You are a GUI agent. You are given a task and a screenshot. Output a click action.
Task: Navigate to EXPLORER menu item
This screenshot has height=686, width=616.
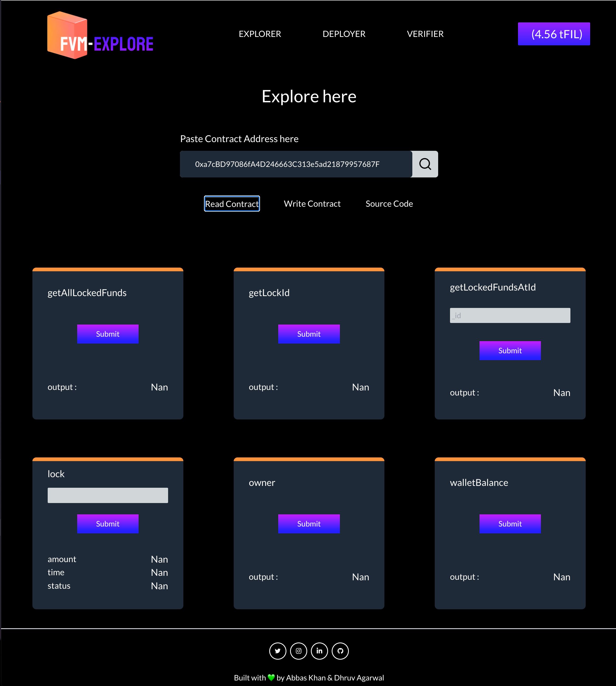(x=260, y=34)
